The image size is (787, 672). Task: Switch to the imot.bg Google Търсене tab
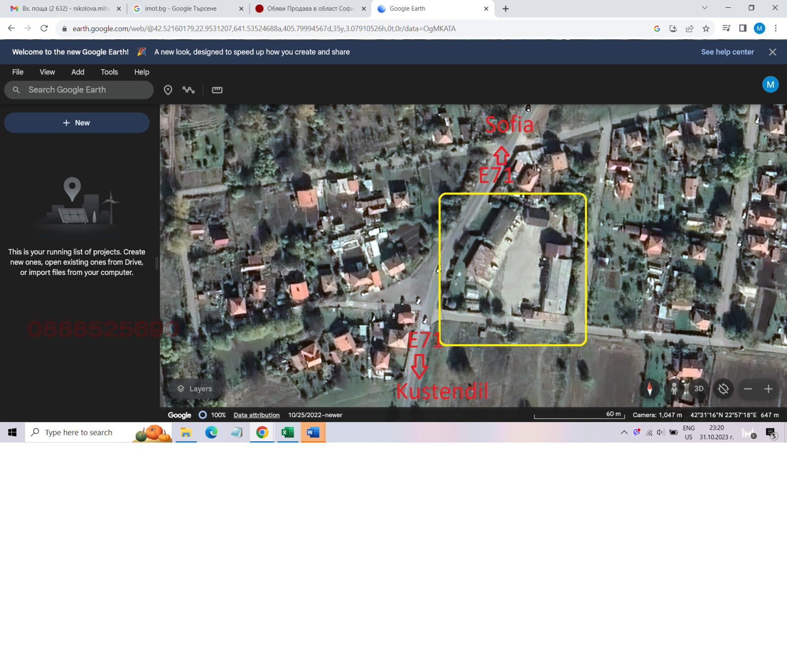coord(182,8)
